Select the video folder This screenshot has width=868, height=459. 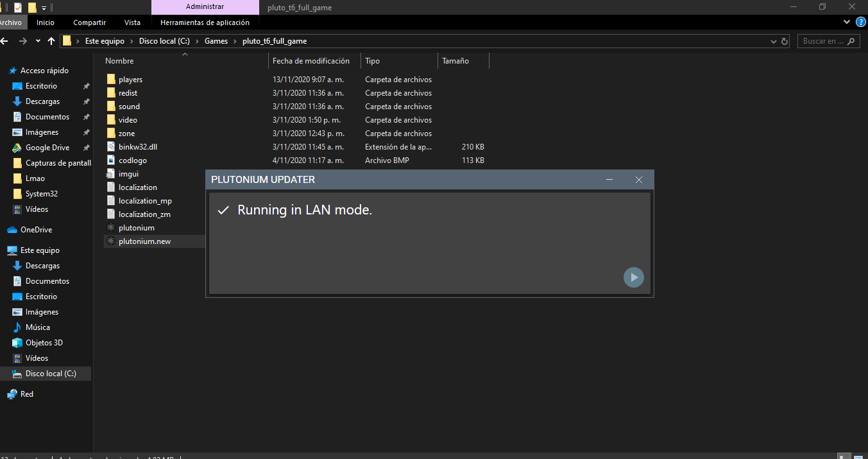click(128, 120)
